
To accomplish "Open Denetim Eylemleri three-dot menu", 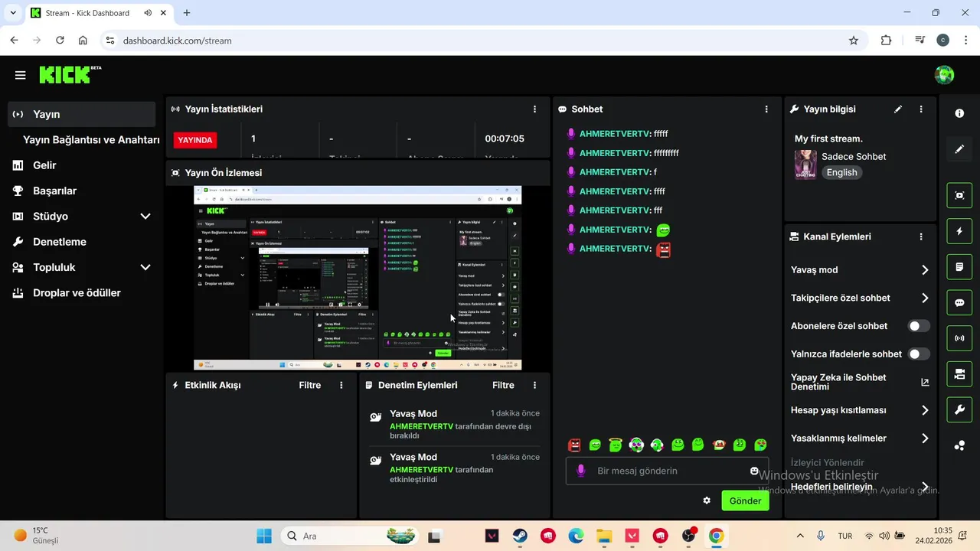I will coord(534,385).
